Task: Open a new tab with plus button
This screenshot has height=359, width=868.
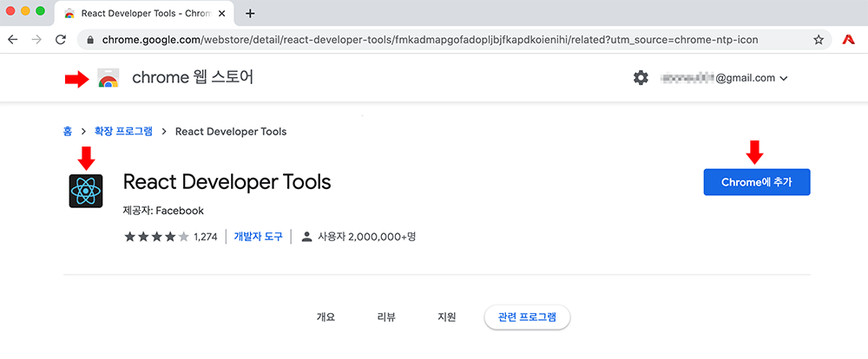Action: click(x=250, y=14)
